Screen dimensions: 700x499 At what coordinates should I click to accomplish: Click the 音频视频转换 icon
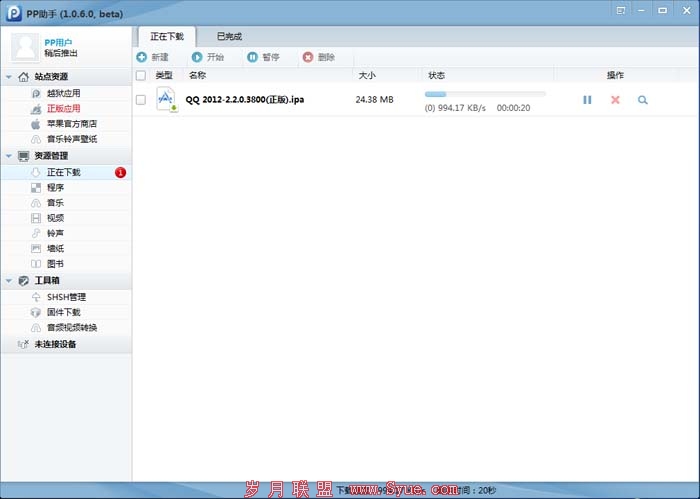pos(36,328)
